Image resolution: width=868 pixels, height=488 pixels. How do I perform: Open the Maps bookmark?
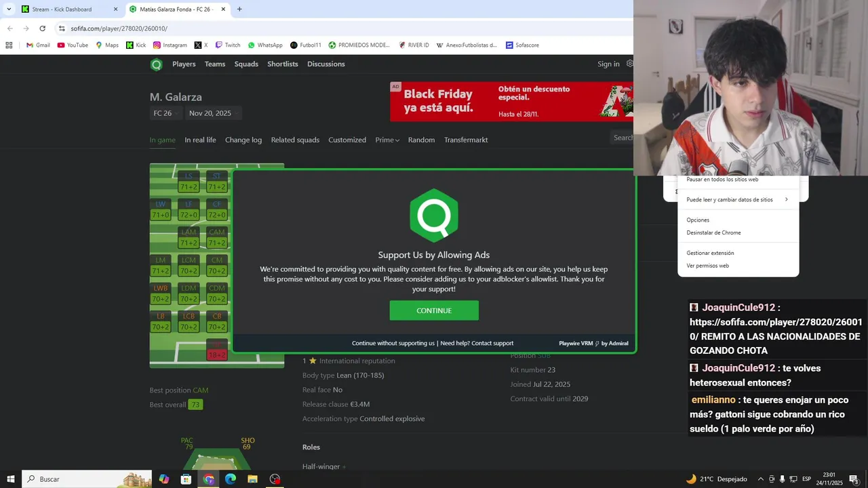[x=107, y=45]
